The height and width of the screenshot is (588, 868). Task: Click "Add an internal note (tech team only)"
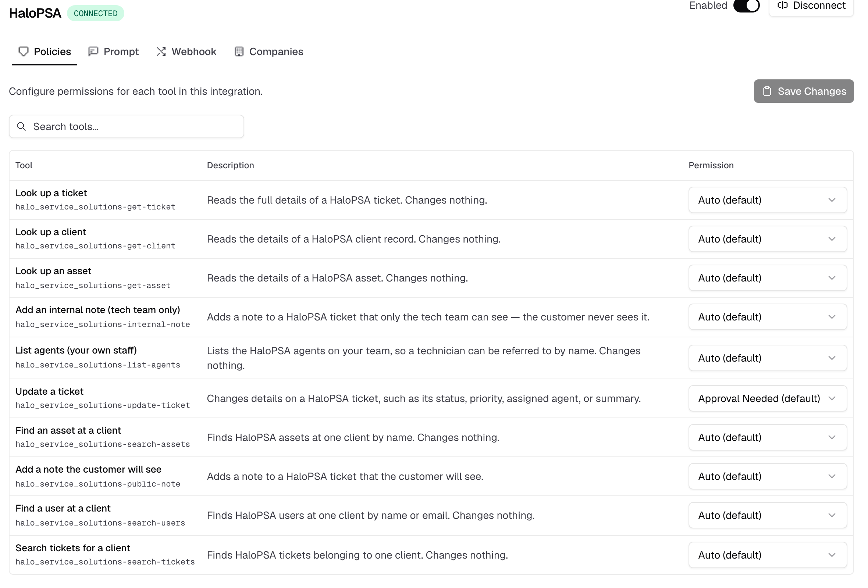[x=98, y=310]
